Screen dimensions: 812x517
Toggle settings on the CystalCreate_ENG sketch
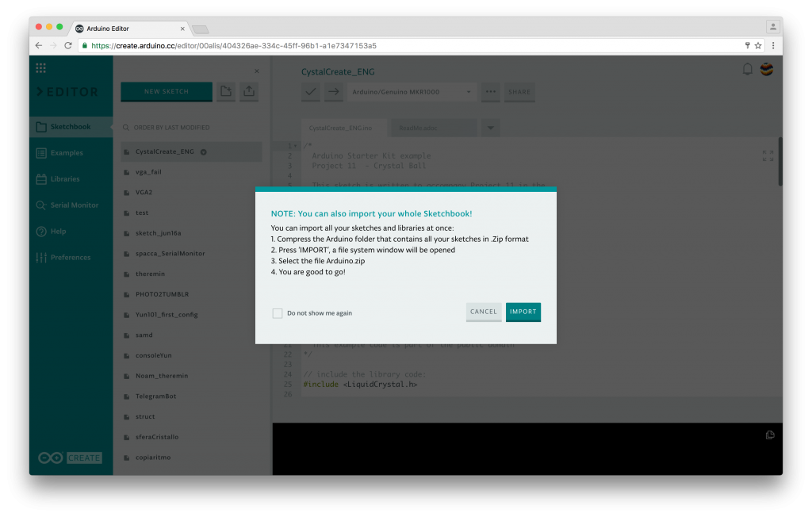[x=204, y=151]
